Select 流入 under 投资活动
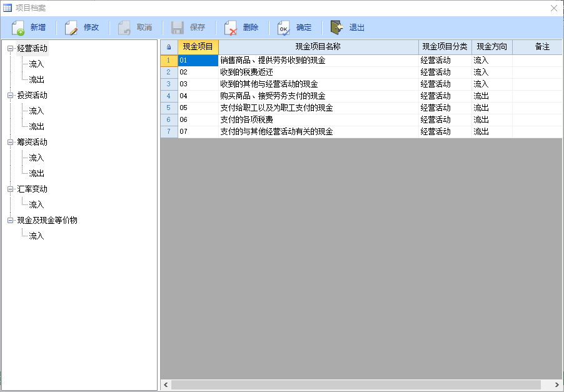Viewport: 564px width, 392px height. (x=36, y=111)
